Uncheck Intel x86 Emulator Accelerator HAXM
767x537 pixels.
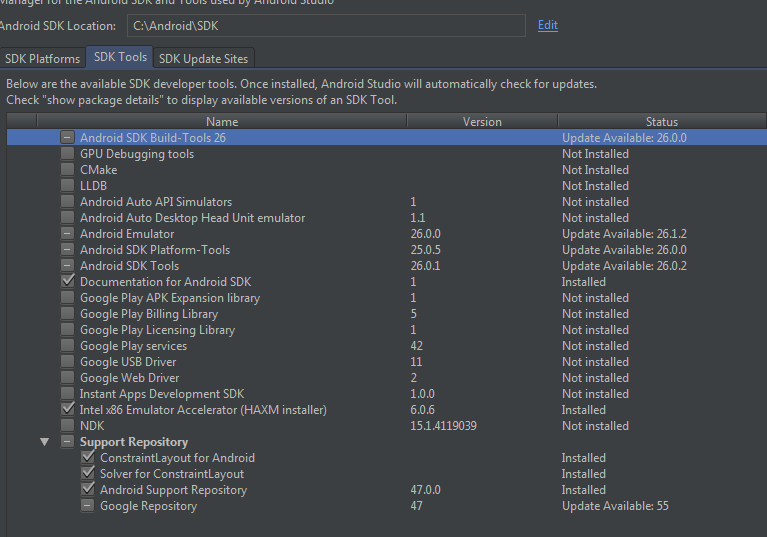[x=68, y=409]
